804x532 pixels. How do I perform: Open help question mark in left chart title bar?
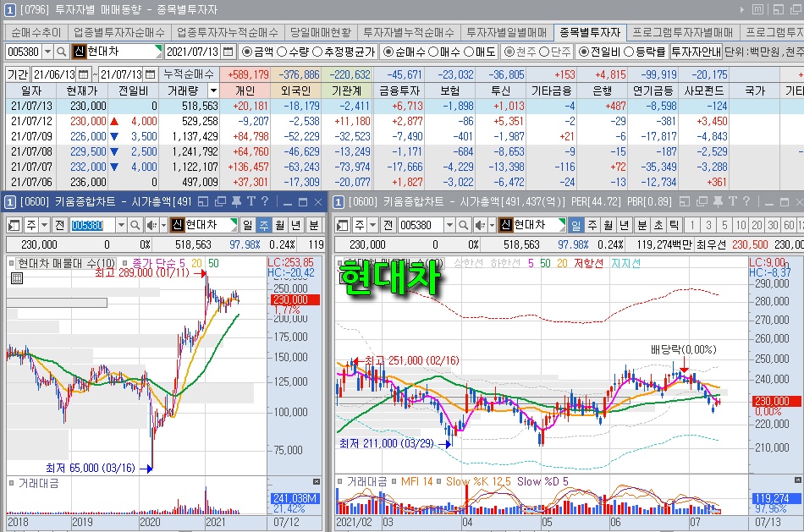(265, 202)
